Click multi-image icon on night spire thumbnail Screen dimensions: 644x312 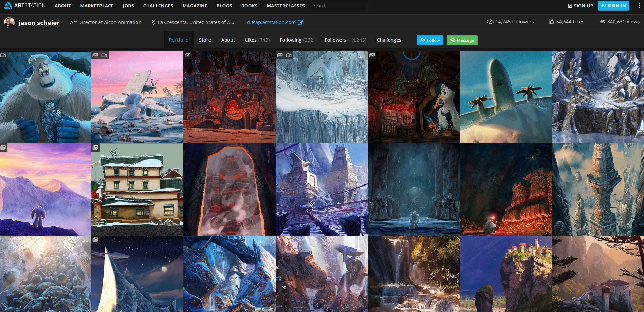[95, 239]
